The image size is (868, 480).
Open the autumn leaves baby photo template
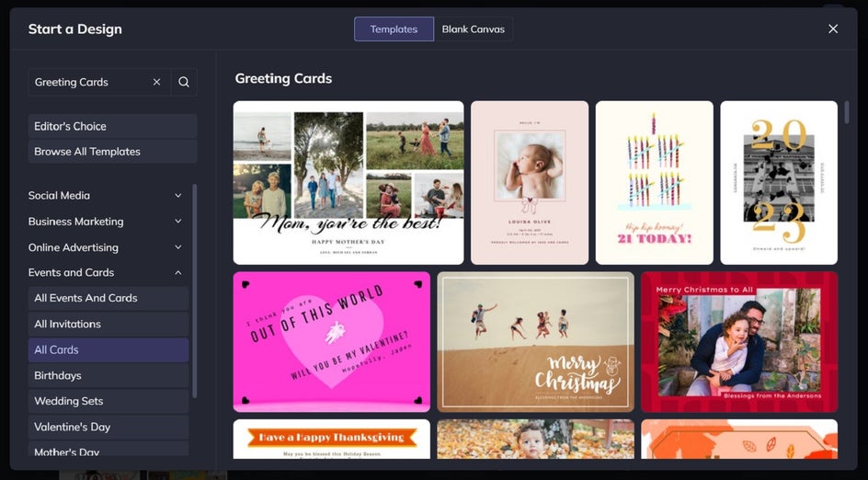[x=535, y=439]
